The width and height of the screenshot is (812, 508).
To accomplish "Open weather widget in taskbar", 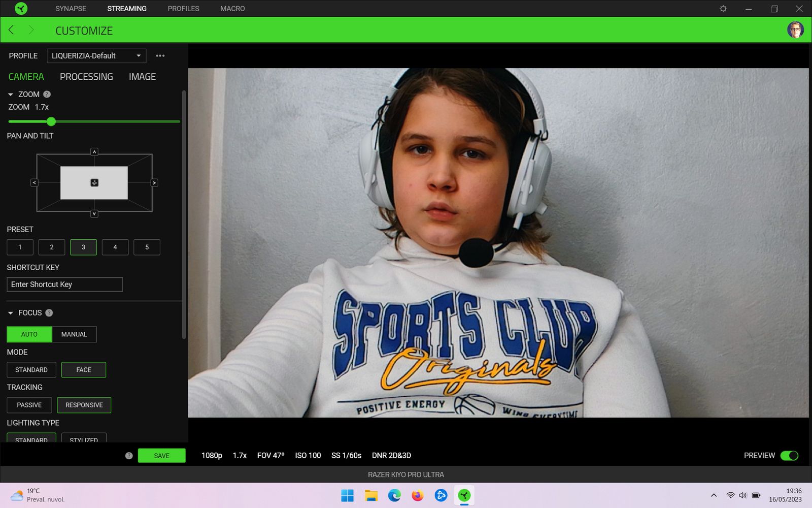I will 38,495.
